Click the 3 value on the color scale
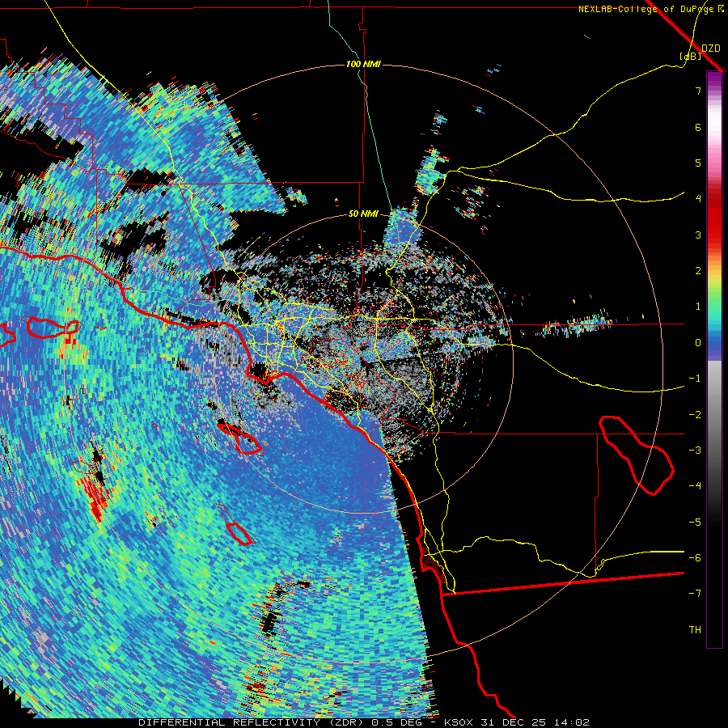Image resolution: width=728 pixels, height=728 pixels. coord(698,235)
